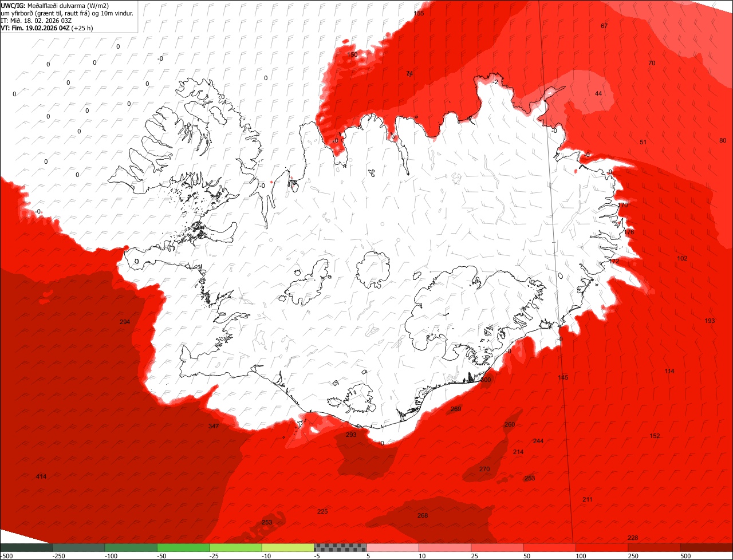Click the light green swatch between -25 and -10

(x=235, y=547)
